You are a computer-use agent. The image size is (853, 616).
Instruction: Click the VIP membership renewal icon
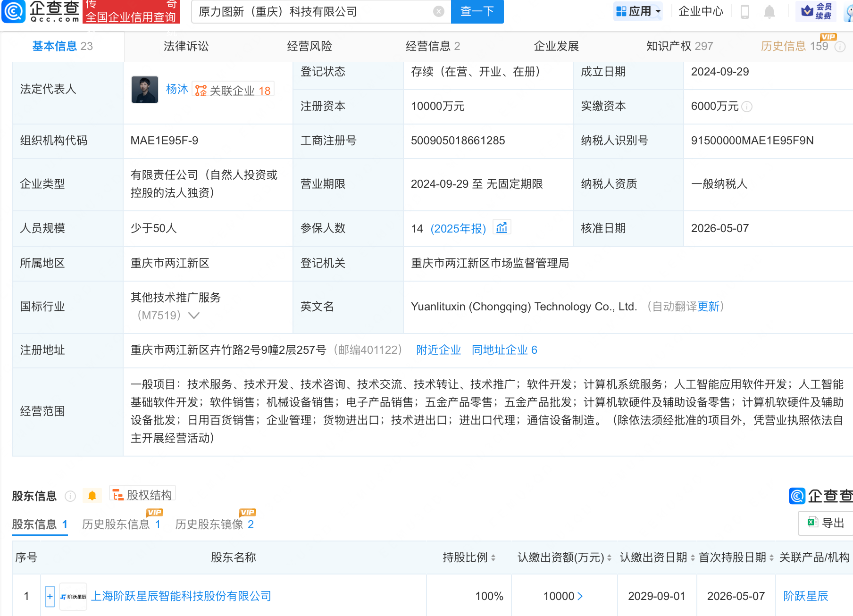pyautogui.click(x=817, y=11)
